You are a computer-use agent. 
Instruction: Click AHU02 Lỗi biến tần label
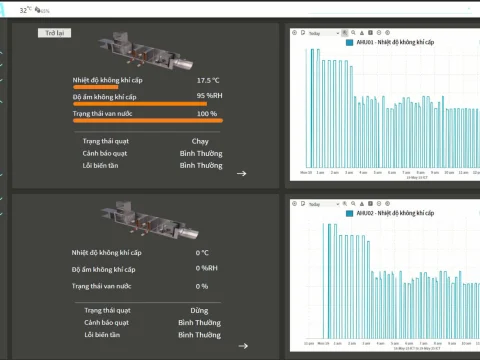102,335
